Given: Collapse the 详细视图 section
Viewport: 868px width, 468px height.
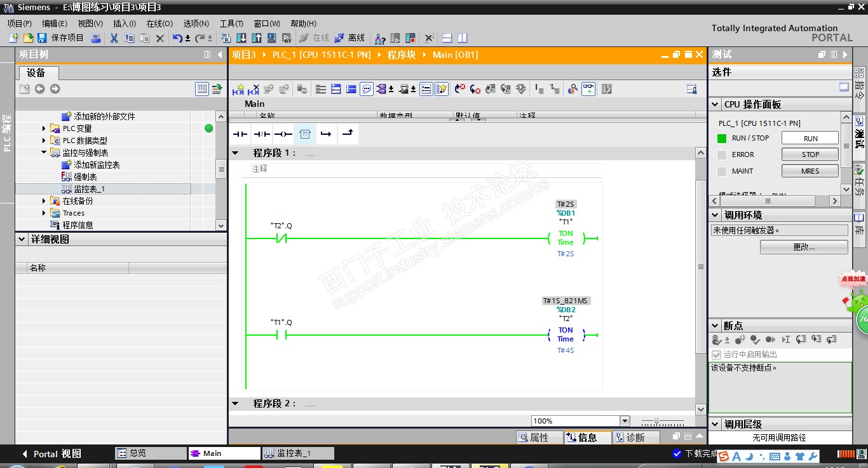Looking at the screenshot, I should click(22, 239).
